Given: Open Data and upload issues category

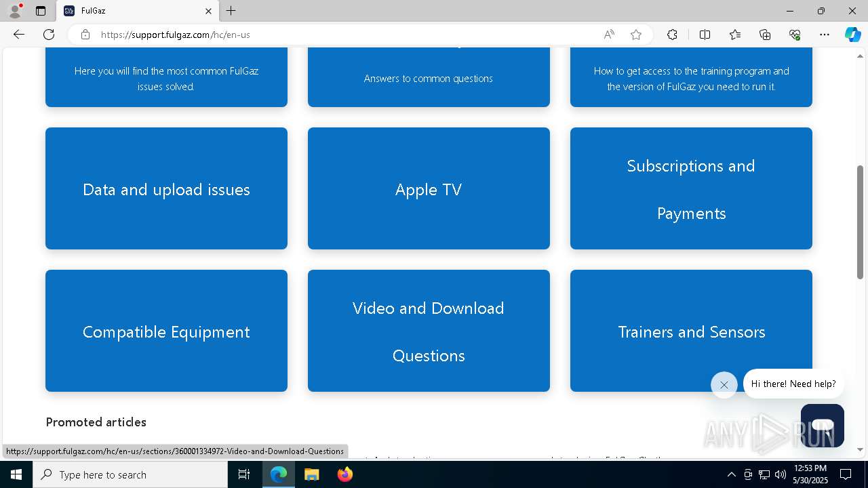Looking at the screenshot, I should point(166,188).
